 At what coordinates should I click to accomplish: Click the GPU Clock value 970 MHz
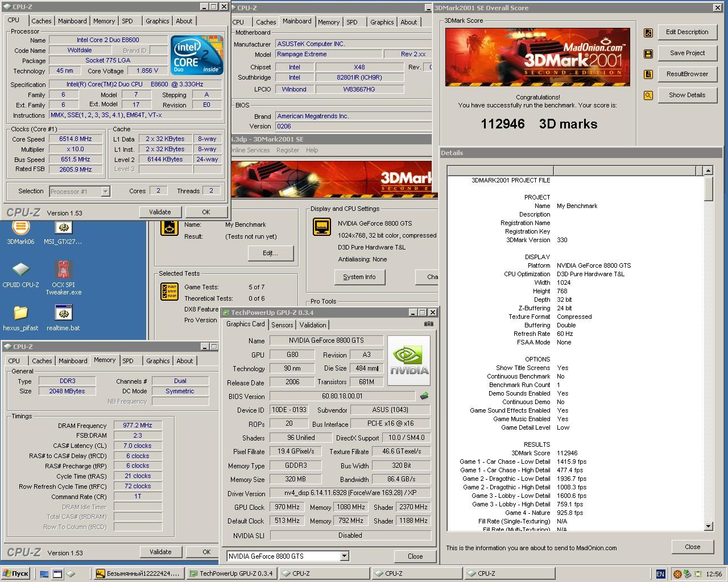pyautogui.click(x=287, y=507)
